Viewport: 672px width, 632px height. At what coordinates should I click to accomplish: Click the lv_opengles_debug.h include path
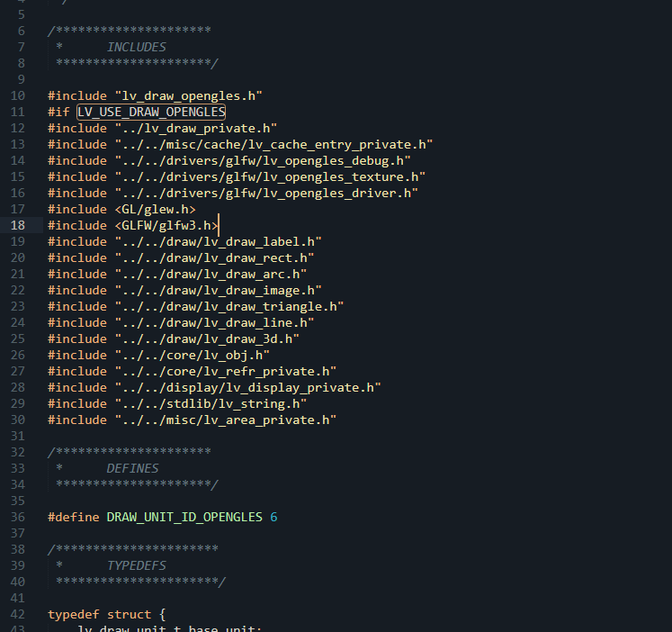[263, 161]
